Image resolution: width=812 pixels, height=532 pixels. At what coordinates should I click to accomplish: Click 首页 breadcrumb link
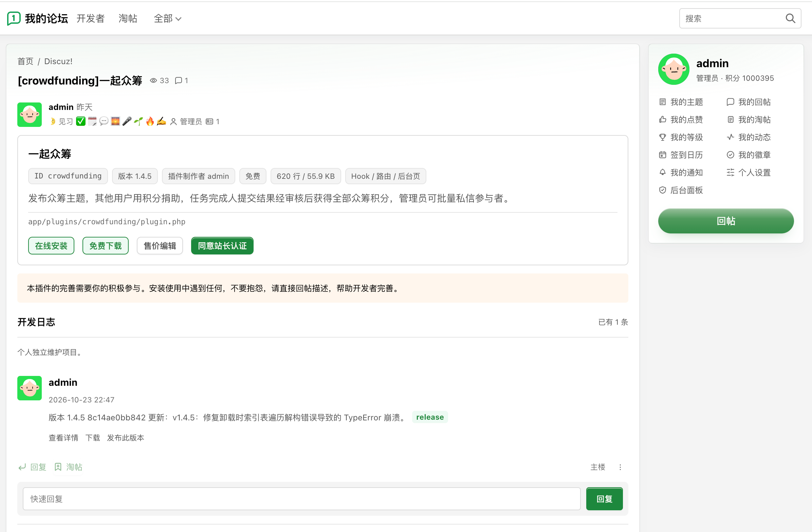coord(25,61)
